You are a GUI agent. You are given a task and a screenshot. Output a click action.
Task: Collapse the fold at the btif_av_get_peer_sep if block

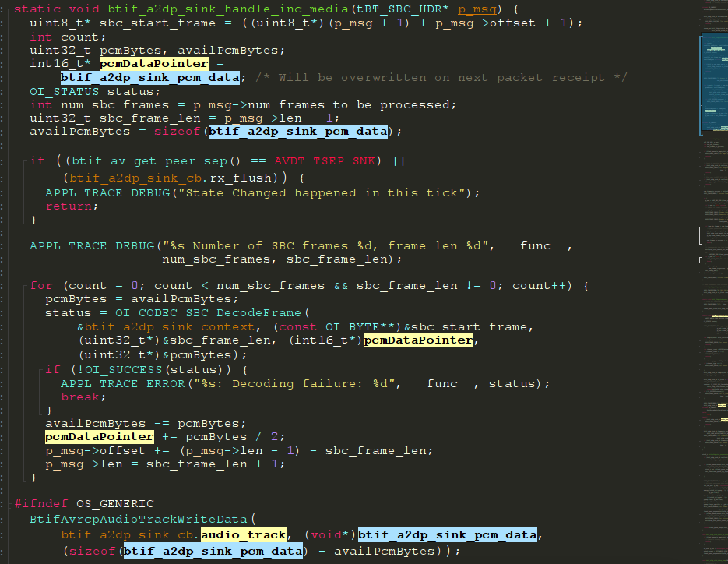pos(26,161)
